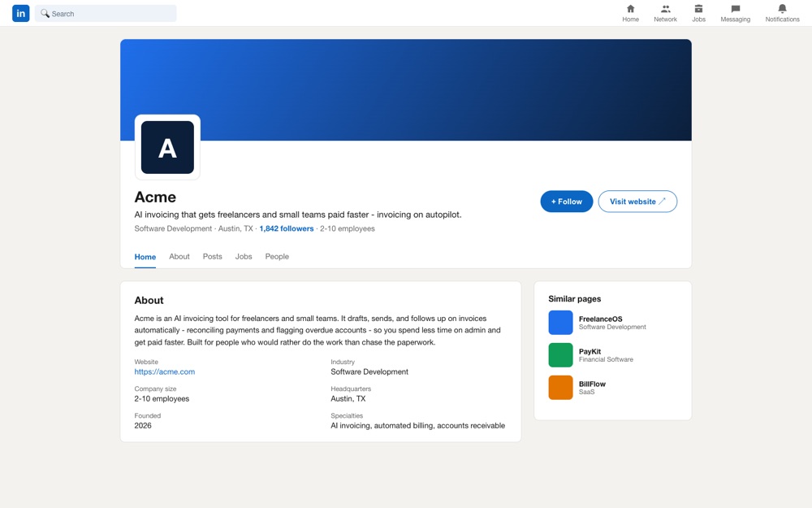Follow the Acme page

point(567,202)
